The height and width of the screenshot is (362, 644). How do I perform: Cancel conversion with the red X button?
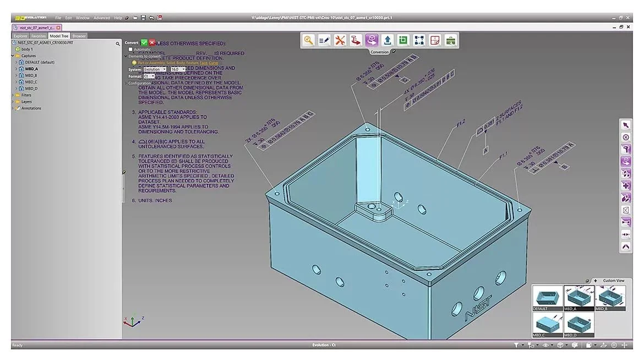tap(152, 42)
